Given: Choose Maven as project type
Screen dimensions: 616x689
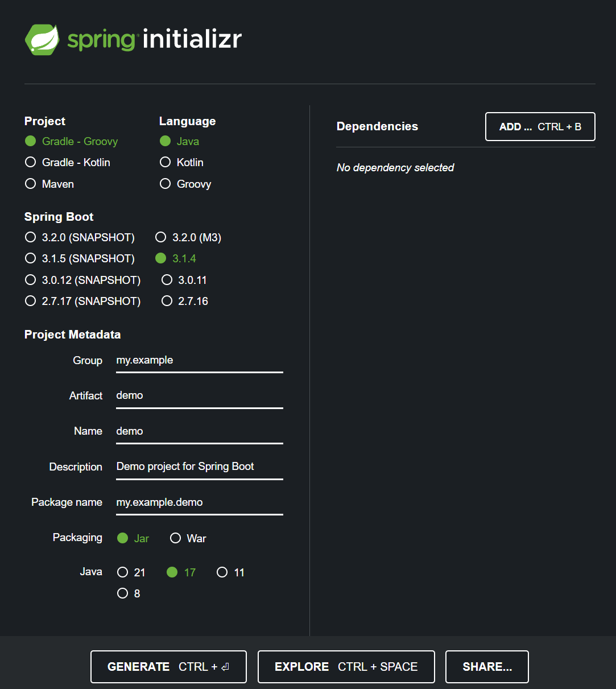Looking at the screenshot, I should coord(49,184).
